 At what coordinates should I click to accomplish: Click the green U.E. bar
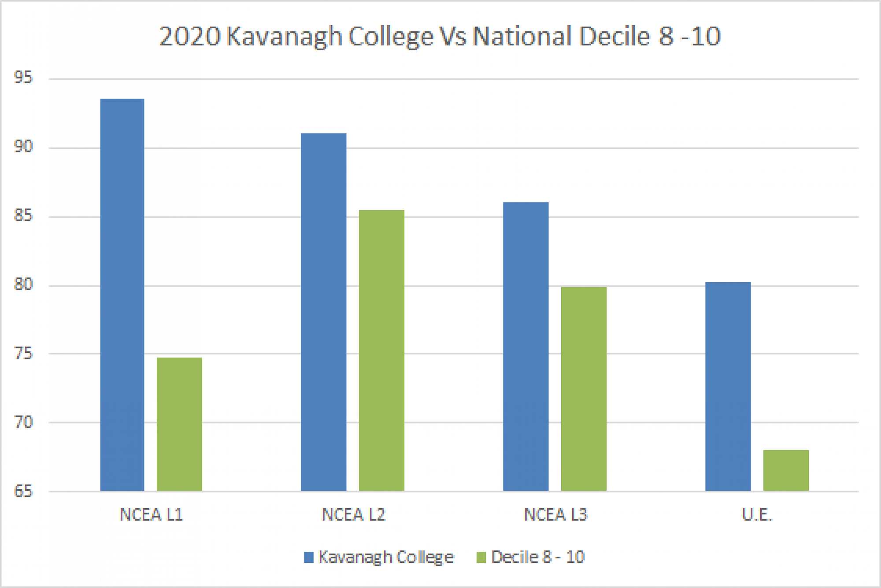(786, 470)
